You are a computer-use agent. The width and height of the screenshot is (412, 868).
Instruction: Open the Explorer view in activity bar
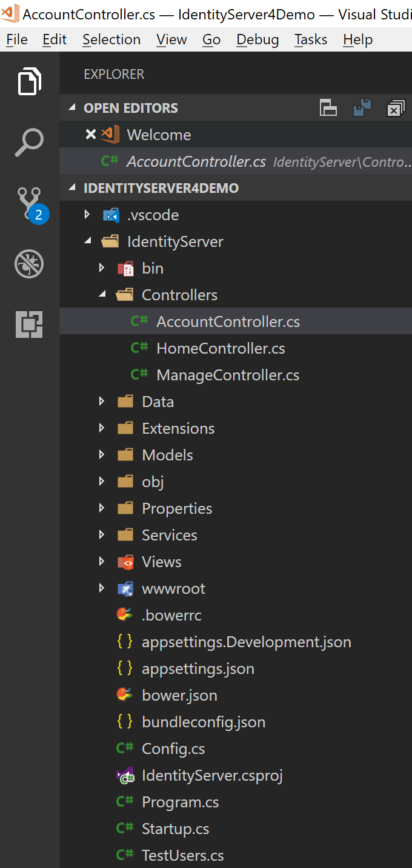pyautogui.click(x=29, y=82)
